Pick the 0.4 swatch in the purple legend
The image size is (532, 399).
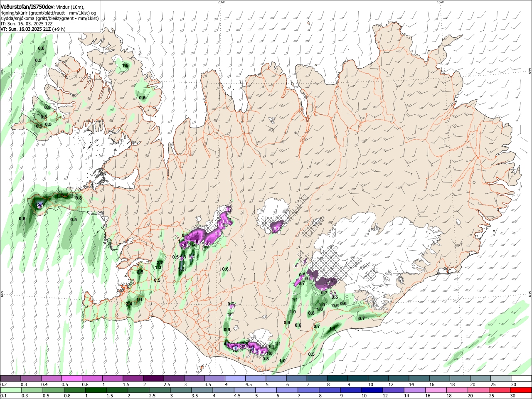coord(51,379)
